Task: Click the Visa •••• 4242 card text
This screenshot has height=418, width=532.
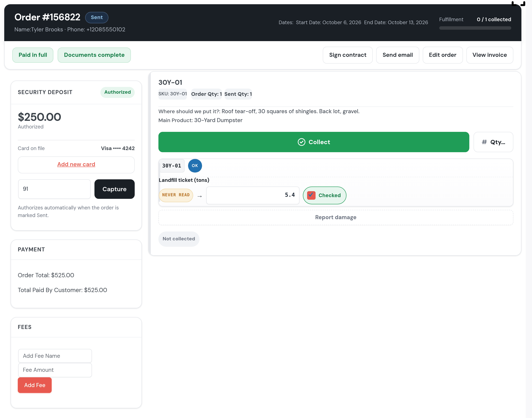Action: [118, 148]
